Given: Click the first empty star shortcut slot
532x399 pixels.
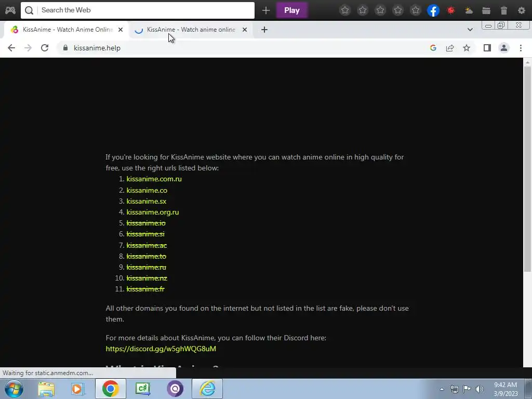Looking at the screenshot, I should (x=345, y=10).
